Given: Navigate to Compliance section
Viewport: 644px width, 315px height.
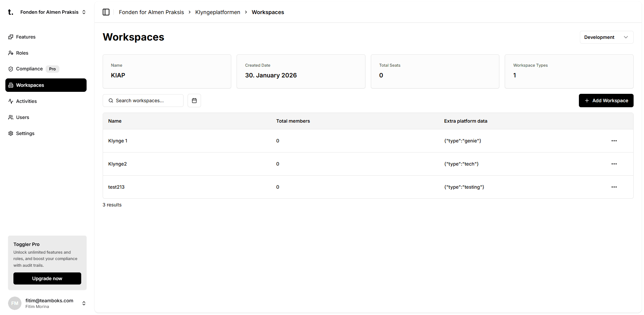Looking at the screenshot, I should [29, 69].
